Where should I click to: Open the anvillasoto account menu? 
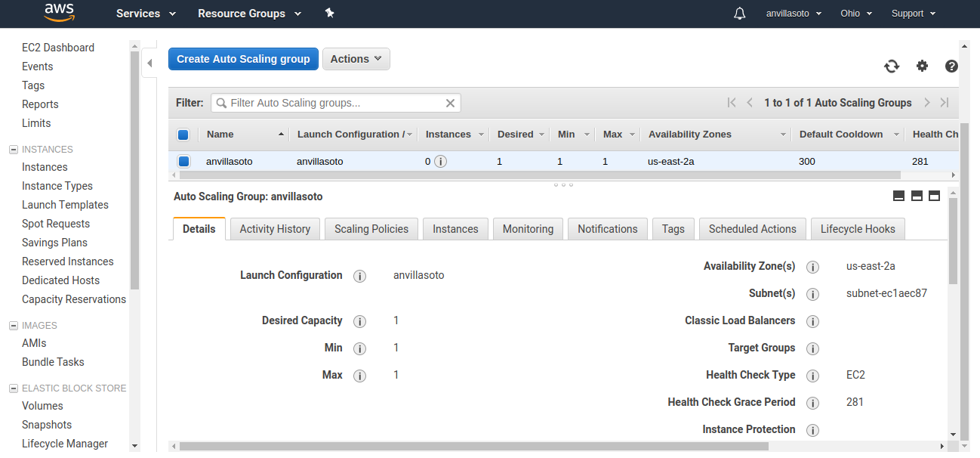[794, 14]
